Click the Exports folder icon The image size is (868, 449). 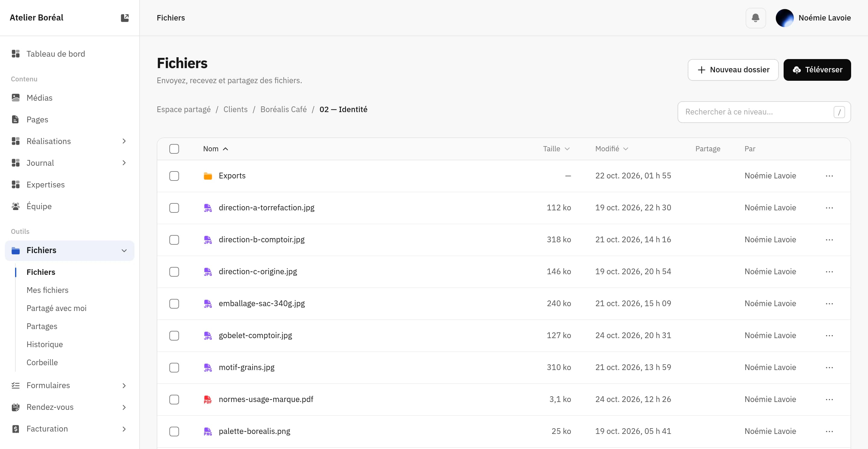[208, 176]
